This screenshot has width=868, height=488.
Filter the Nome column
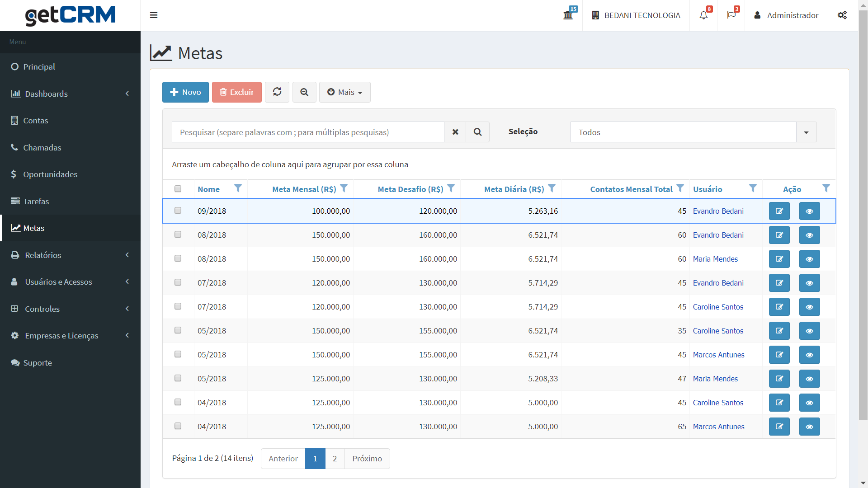pos(238,188)
